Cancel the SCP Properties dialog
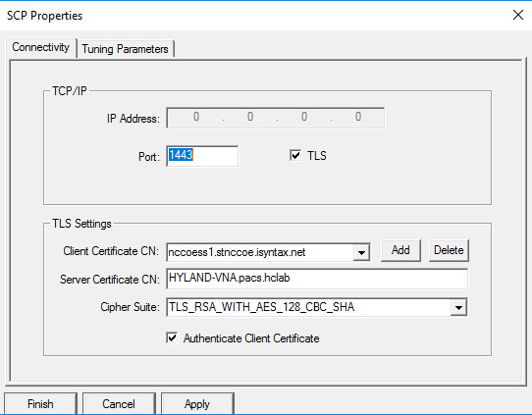The width and height of the screenshot is (532, 415). tap(119, 404)
